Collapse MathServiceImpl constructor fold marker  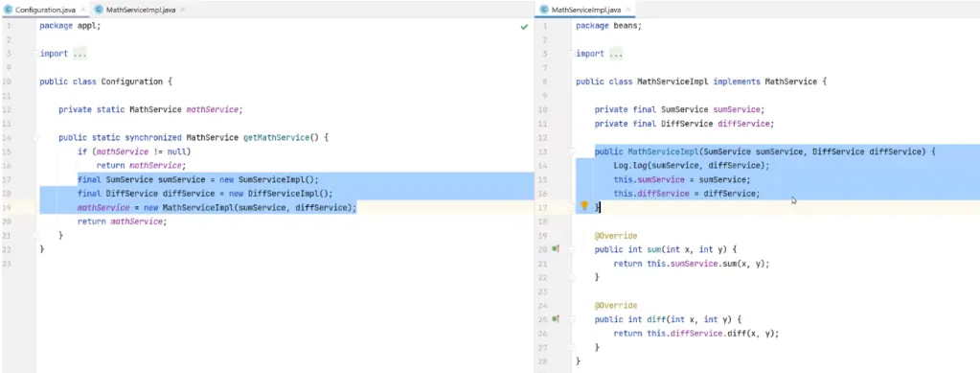573,152
